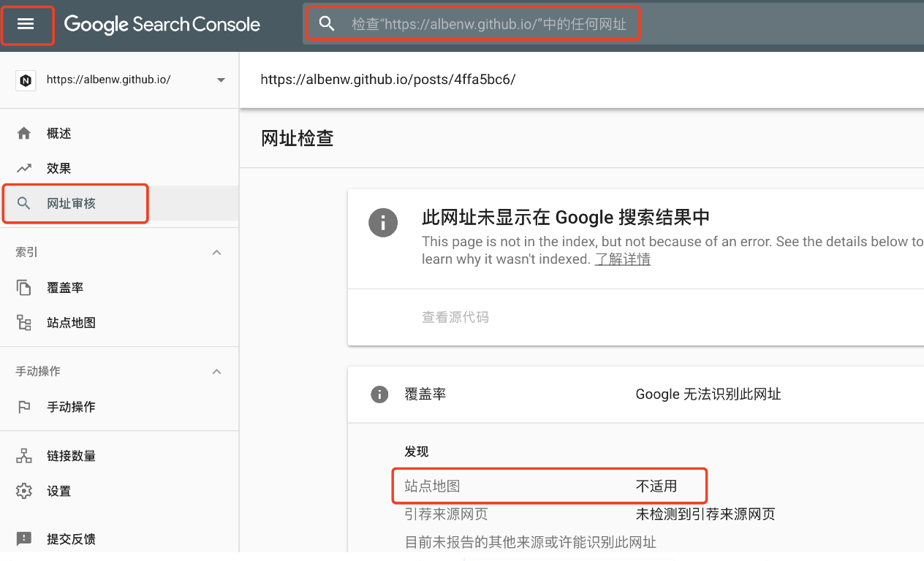The height and width of the screenshot is (561, 924).
Task: Click the network icon beside 链接数量
Action: tap(24, 456)
